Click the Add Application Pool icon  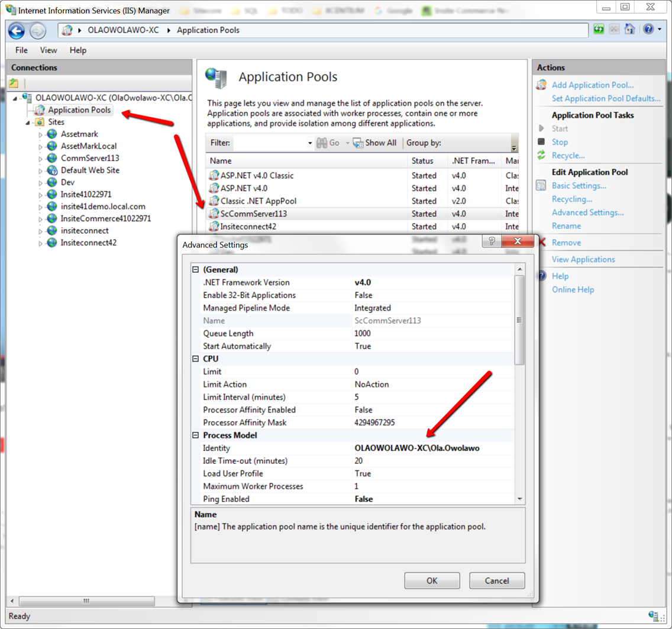tap(541, 85)
